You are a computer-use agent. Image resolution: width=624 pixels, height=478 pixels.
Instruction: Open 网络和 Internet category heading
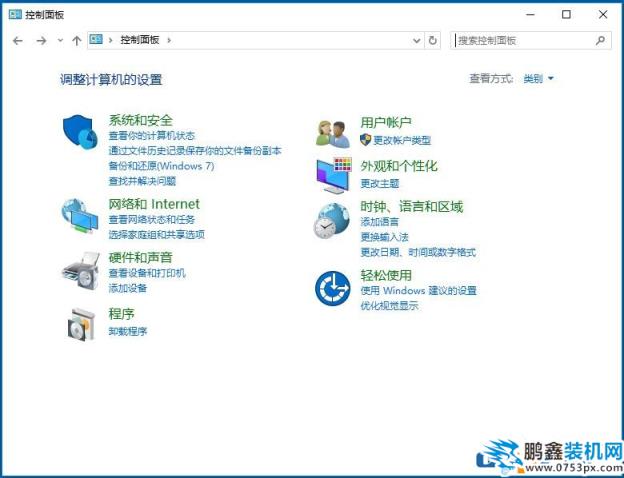point(154,204)
